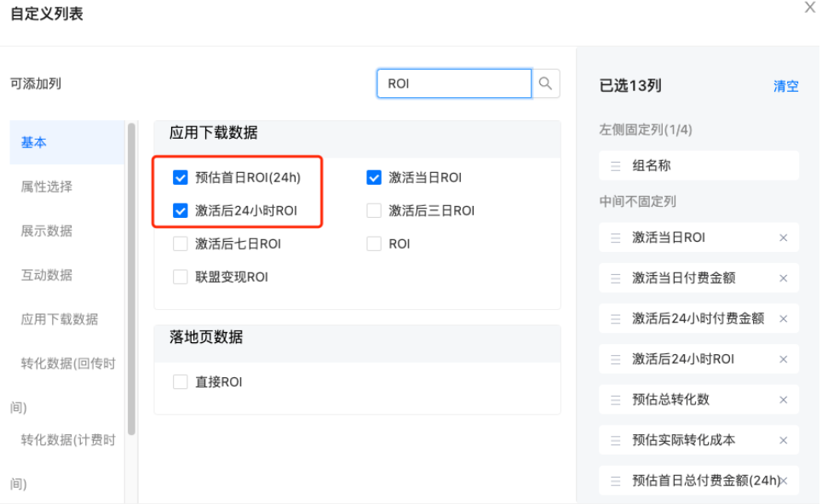Uncheck the 激活当日ROI checkbox

pyautogui.click(x=373, y=177)
